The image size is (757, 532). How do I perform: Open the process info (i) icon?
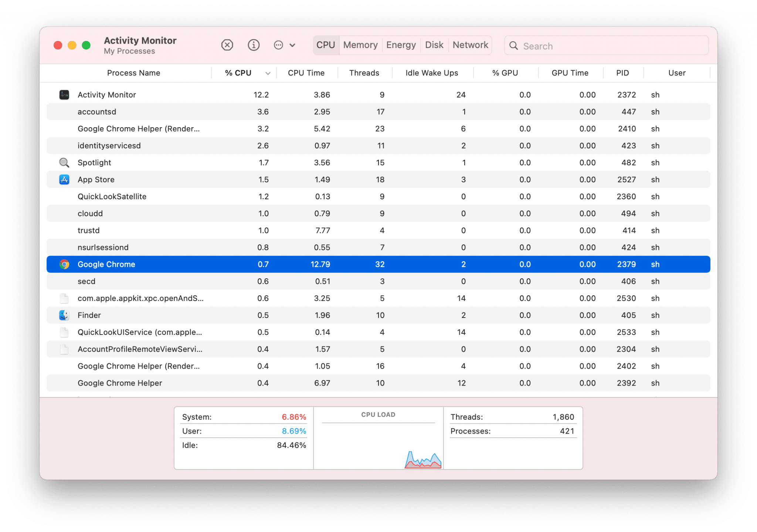(253, 45)
